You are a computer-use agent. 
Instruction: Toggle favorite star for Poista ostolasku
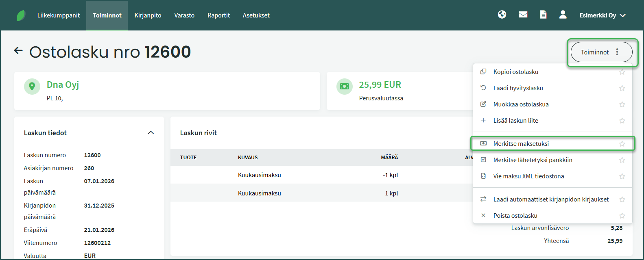[622, 216]
